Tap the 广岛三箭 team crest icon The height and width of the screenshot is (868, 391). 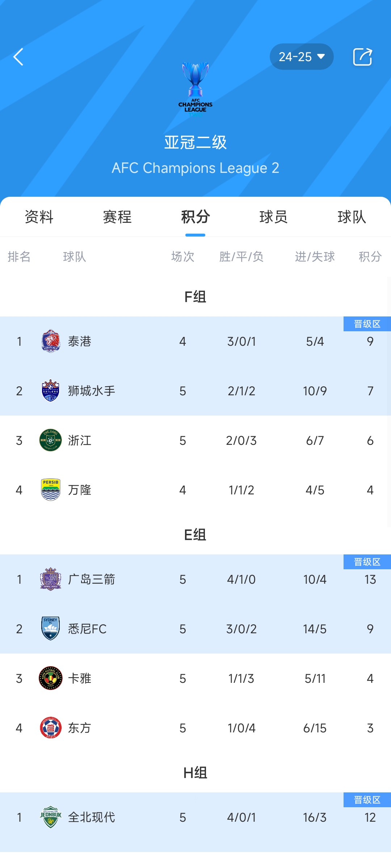(51, 579)
